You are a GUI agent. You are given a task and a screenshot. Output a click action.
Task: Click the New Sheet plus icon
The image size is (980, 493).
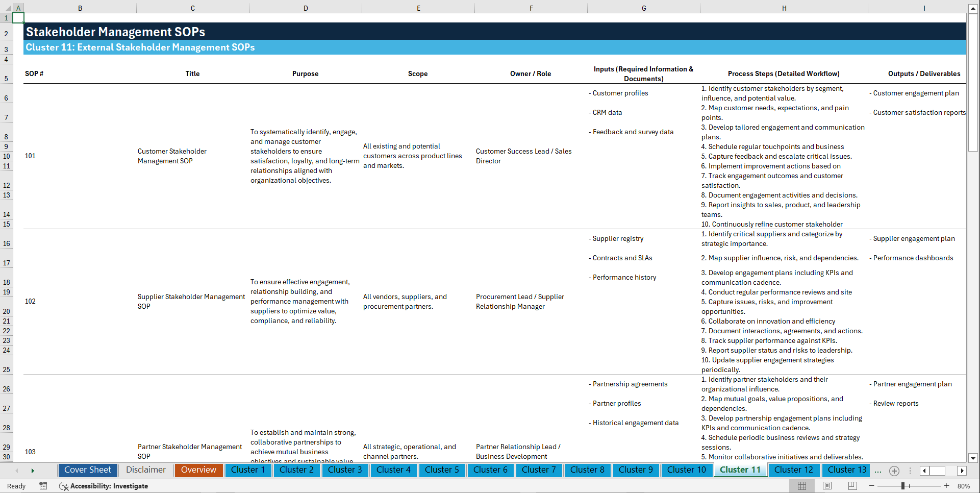(x=894, y=471)
